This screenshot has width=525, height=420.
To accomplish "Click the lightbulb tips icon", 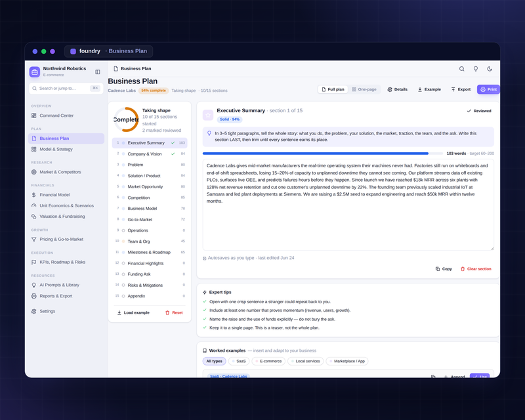I will [475, 69].
